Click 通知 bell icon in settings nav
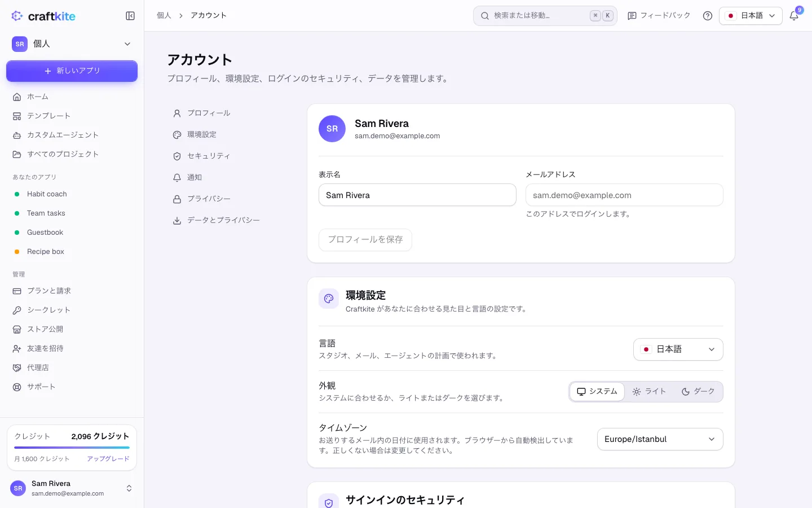 [177, 177]
